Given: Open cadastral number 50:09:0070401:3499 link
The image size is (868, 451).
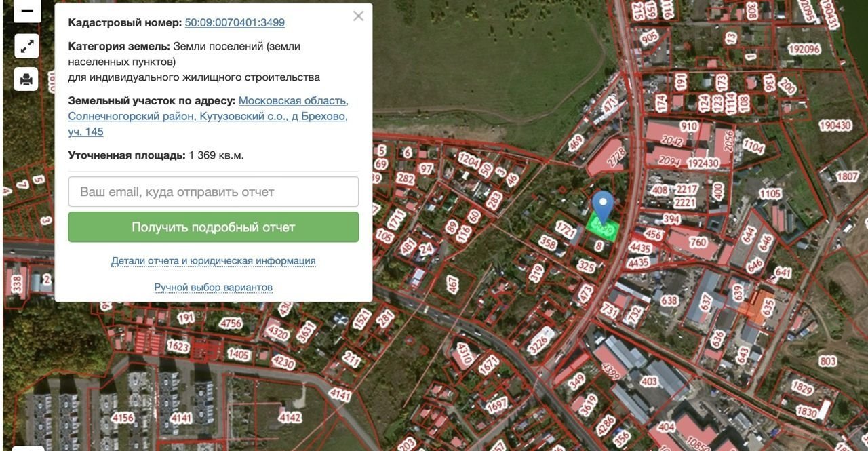Looking at the screenshot, I should pyautogui.click(x=235, y=22).
